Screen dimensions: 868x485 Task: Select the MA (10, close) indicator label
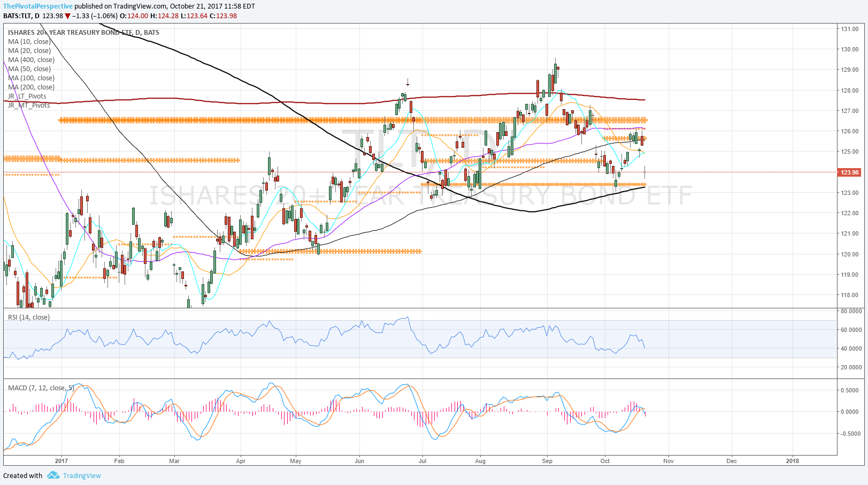29,41
